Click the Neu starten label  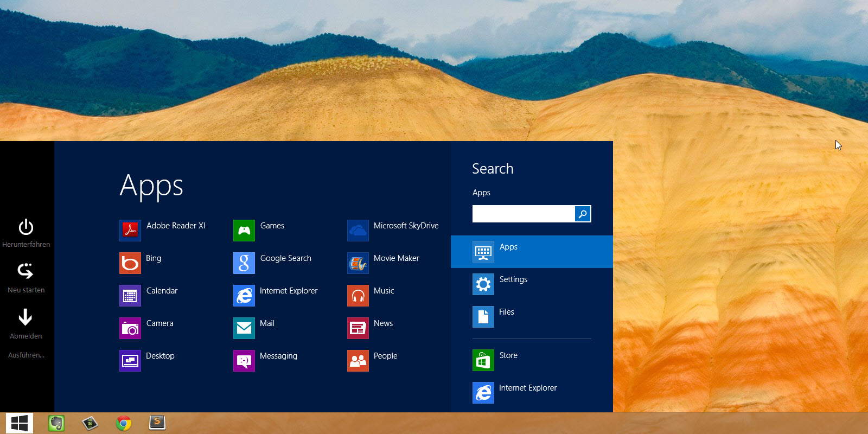pos(26,290)
